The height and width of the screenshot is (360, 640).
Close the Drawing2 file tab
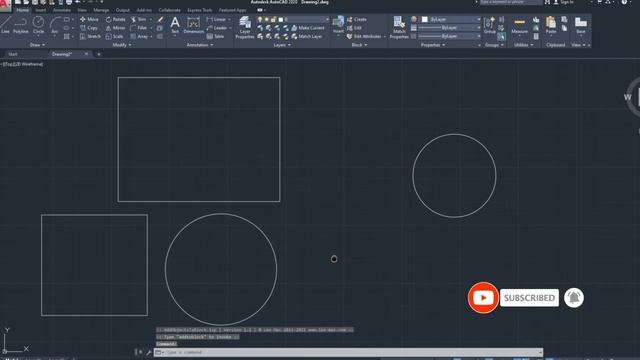point(86,54)
